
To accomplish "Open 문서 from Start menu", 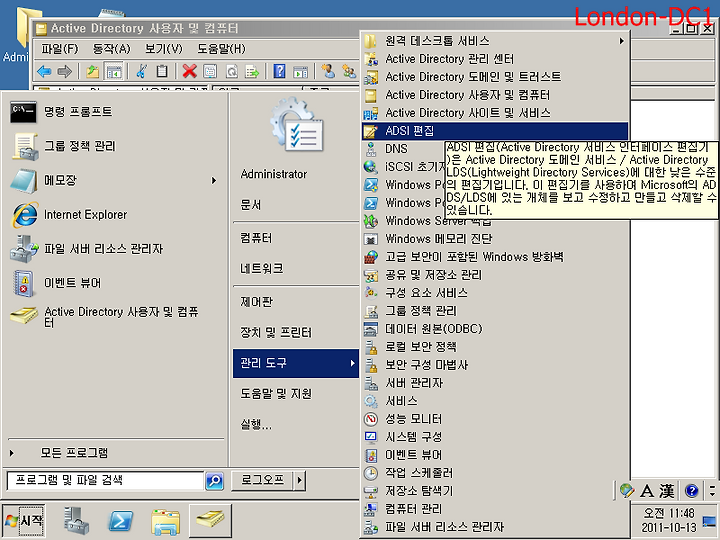I will 250,205.
